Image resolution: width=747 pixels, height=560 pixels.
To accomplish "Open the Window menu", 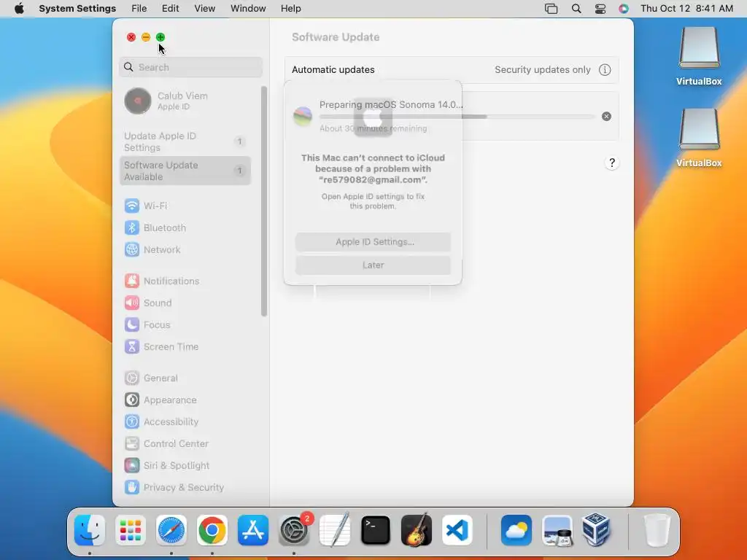I will click(x=248, y=9).
